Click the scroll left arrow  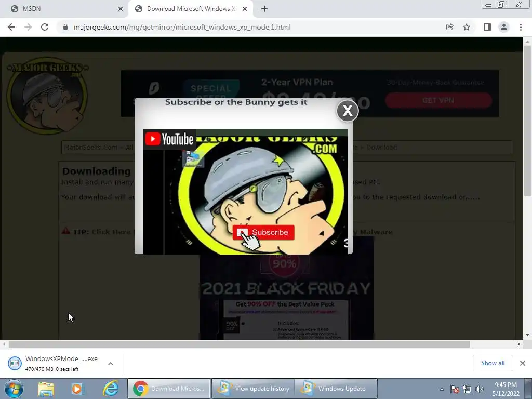tap(4, 344)
